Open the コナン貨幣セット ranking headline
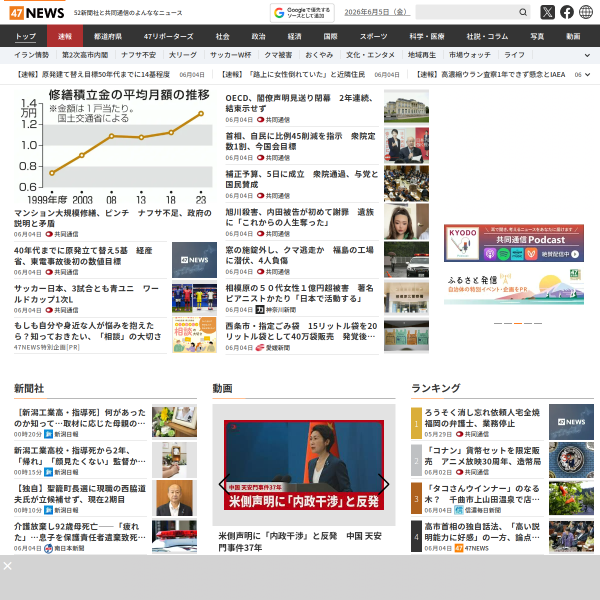 point(483,456)
